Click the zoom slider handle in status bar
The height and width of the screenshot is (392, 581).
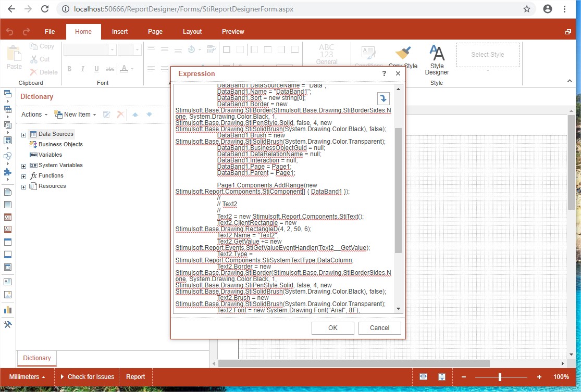pyautogui.click(x=500, y=377)
